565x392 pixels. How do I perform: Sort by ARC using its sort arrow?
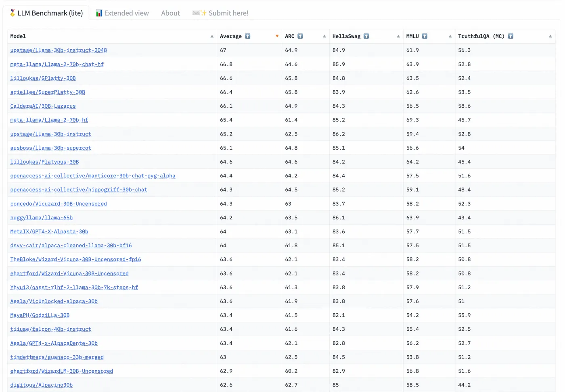[x=324, y=36]
